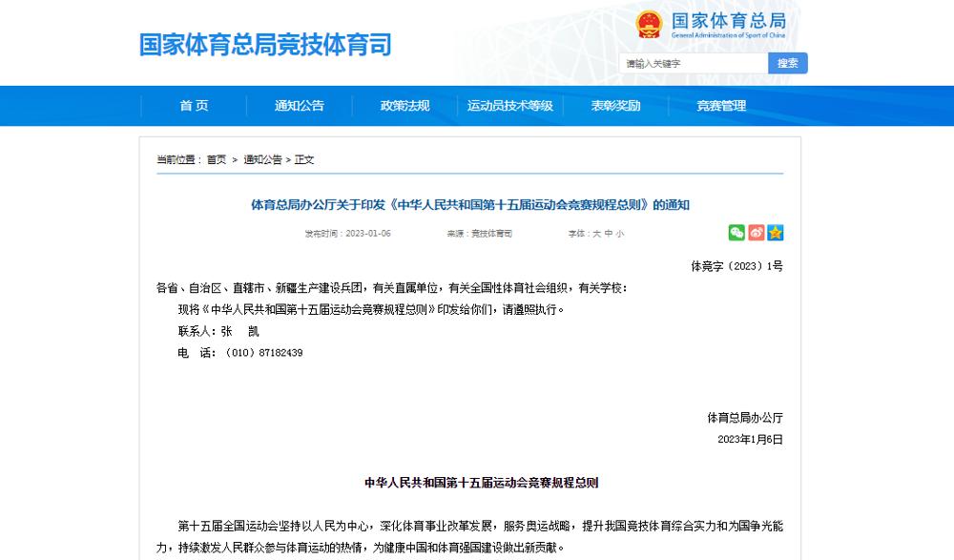Focus the keyword search input field
Screen dimensions: 954x560
click(694, 63)
